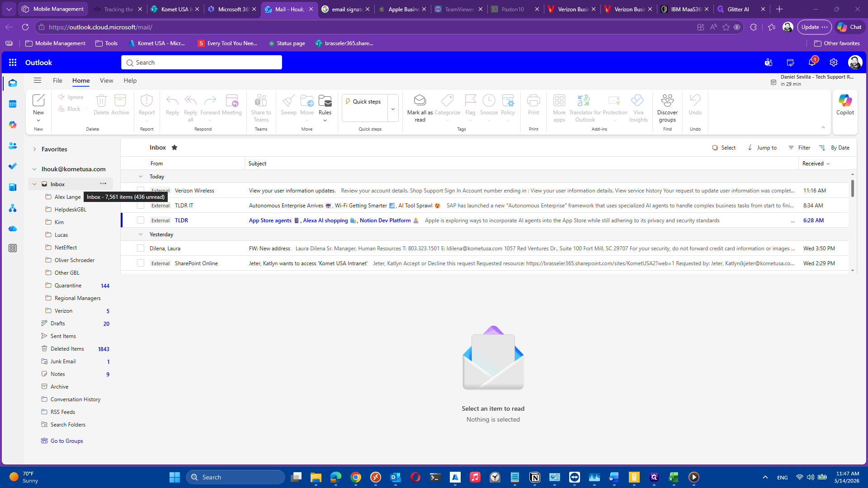Click the Archive icon in ribbon
Screen dimensions: 868x488
(120, 100)
